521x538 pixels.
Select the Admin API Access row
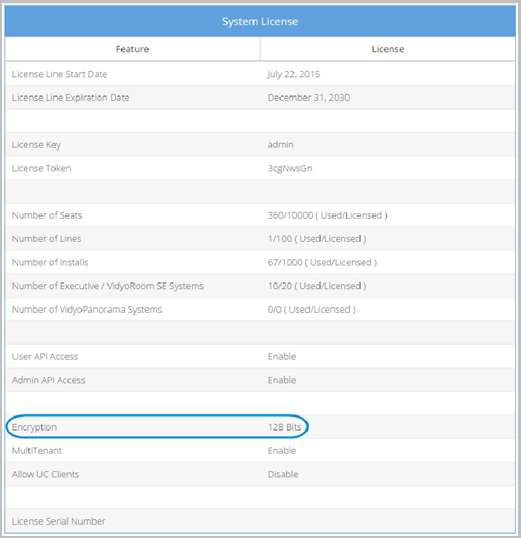260,380
